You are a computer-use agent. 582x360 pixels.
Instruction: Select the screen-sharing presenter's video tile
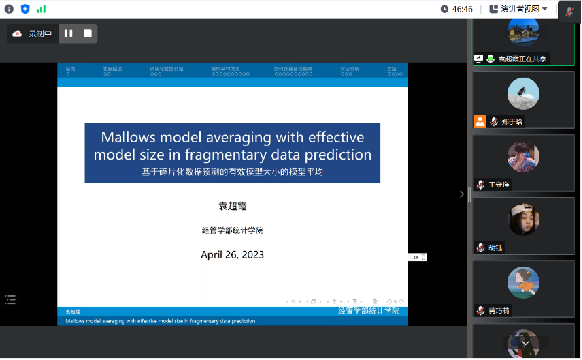[x=523, y=42]
